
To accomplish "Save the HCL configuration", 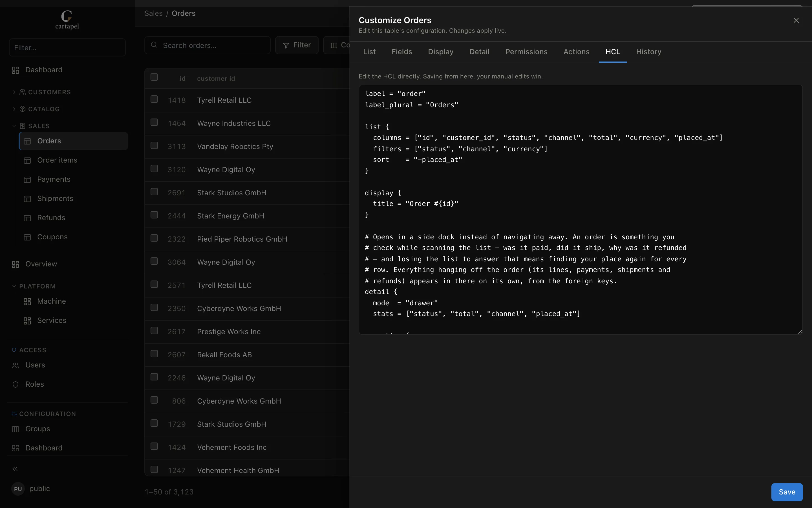I will pyautogui.click(x=787, y=492).
